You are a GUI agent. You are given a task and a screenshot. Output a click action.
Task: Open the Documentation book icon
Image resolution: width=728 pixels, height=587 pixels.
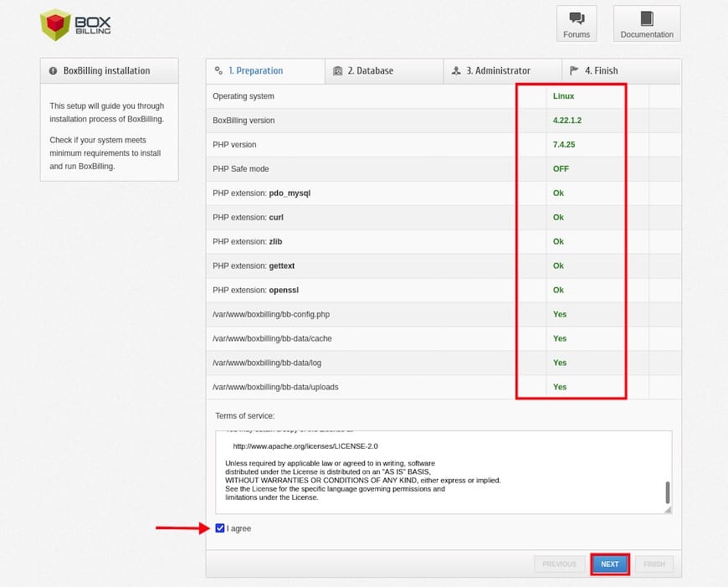(647, 18)
